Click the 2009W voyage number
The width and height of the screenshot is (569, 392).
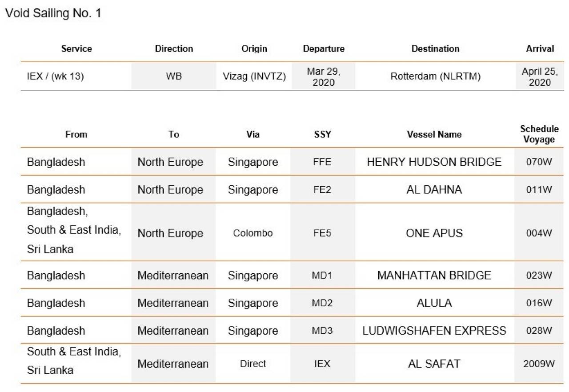pyautogui.click(x=539, y=364)
